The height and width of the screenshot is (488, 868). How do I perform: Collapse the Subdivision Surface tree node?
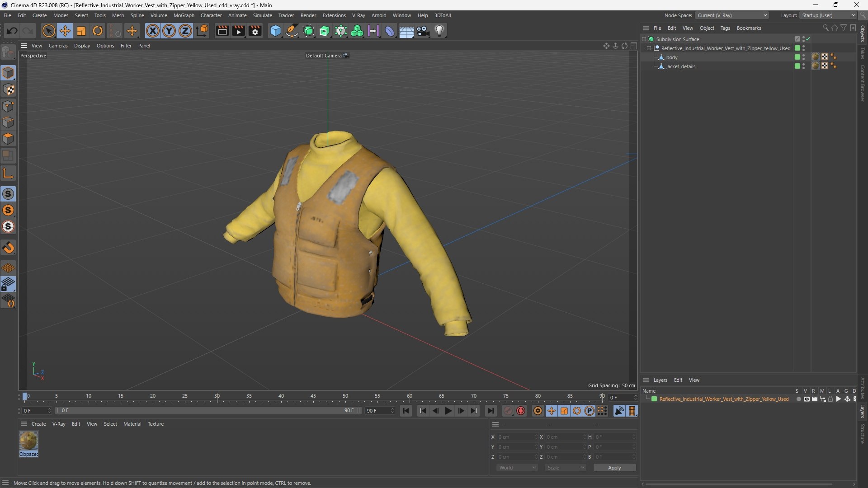click(x=644, y=39)
